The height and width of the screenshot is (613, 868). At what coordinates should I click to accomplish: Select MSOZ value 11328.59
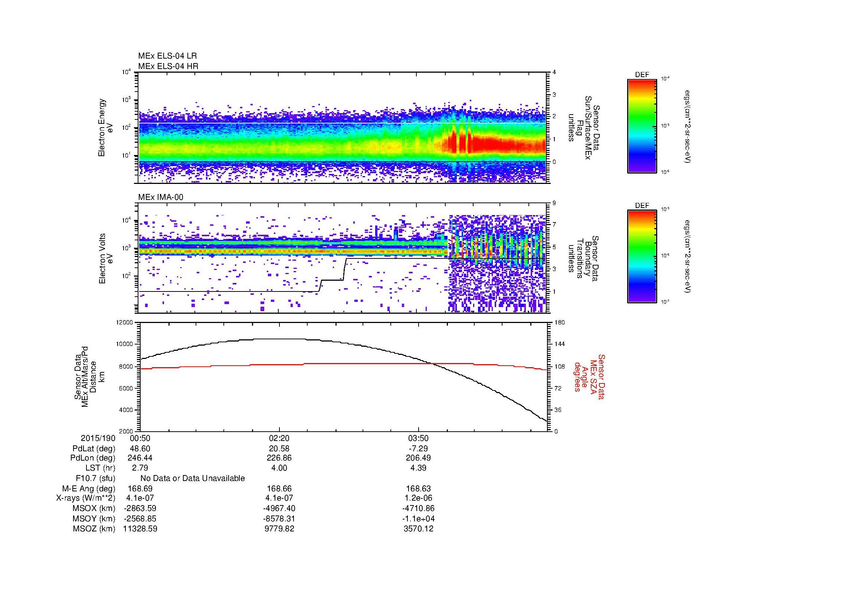tap(140, 529)
